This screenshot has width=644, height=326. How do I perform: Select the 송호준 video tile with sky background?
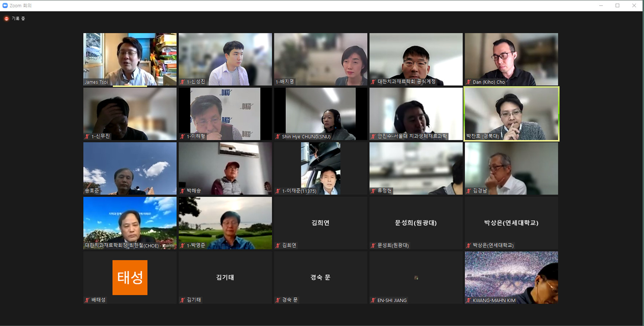coord(130,168)
